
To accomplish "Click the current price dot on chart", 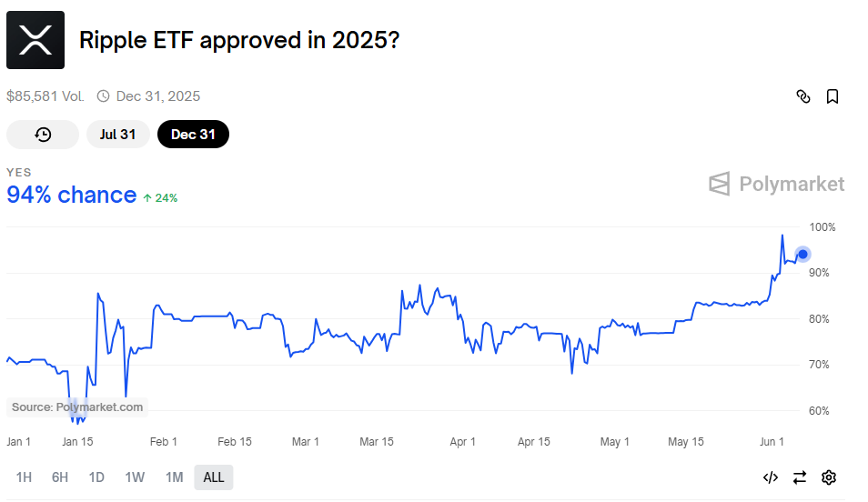I will click(802, 255).
